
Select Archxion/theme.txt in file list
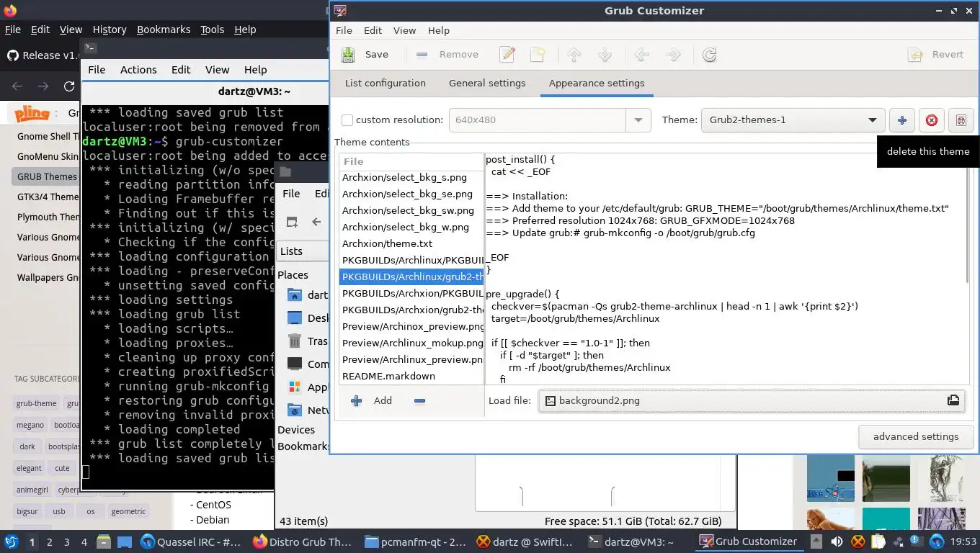pos(411,243)
